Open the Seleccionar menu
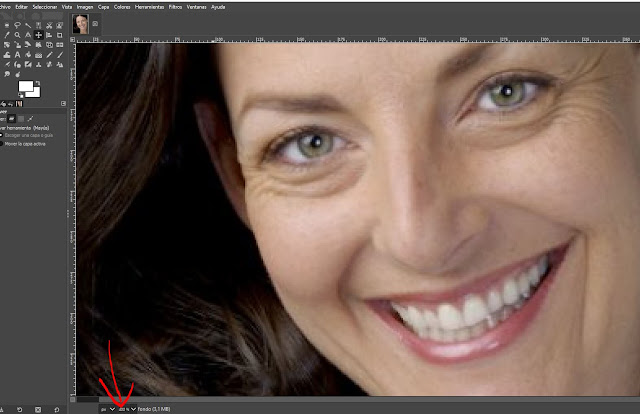The height and width of the screenshot is (414, 640). pyautogui.click(x=44, y=7)
